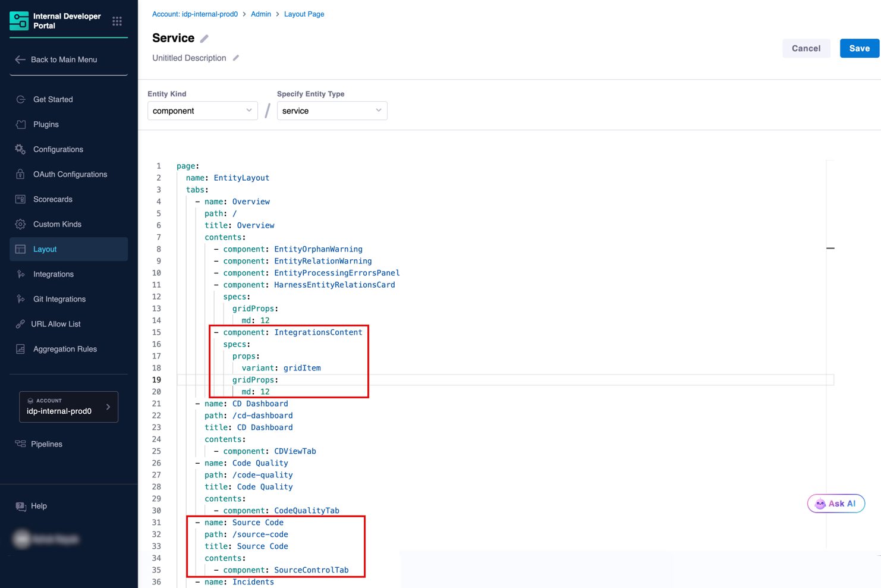Open Configurations in sidebar

[69, 149]
